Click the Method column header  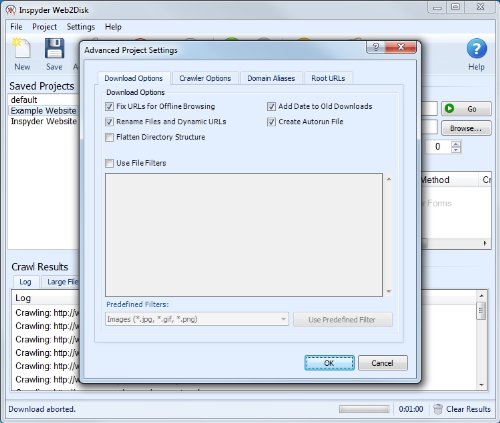[450, 180]
